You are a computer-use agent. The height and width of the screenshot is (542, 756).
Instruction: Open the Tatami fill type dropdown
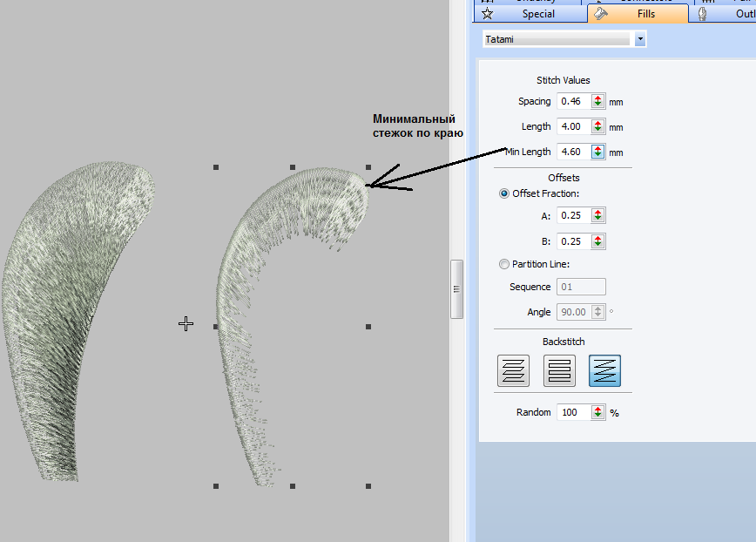click(640, 39)
